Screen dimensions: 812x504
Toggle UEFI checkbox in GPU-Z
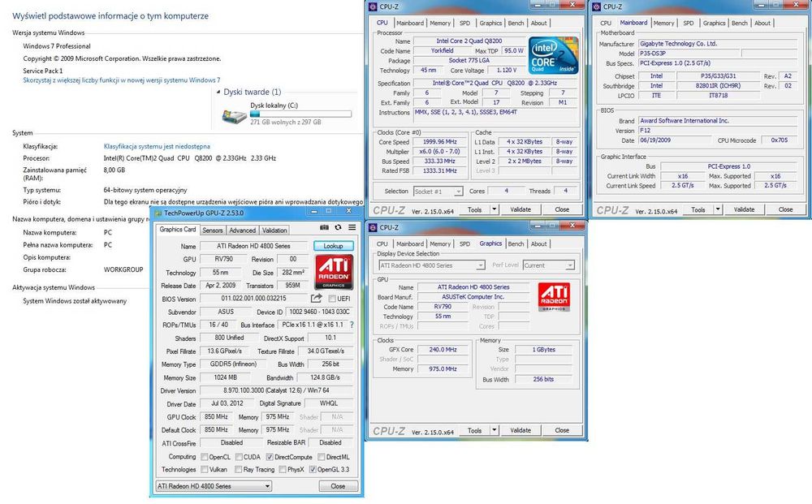[x=332, y=299]
